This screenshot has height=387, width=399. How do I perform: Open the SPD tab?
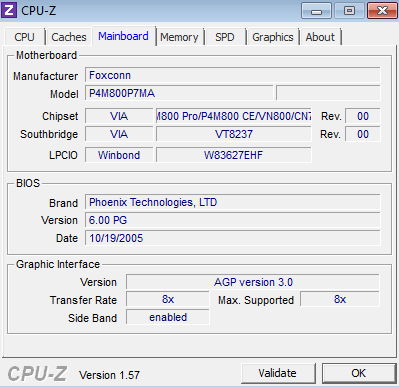[225, 37]
